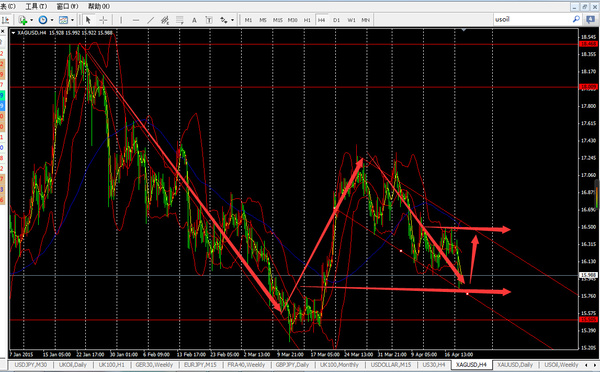Select the Fibonacci retracement tool
The height and width of the screenshot is (372, 600).
179,20
